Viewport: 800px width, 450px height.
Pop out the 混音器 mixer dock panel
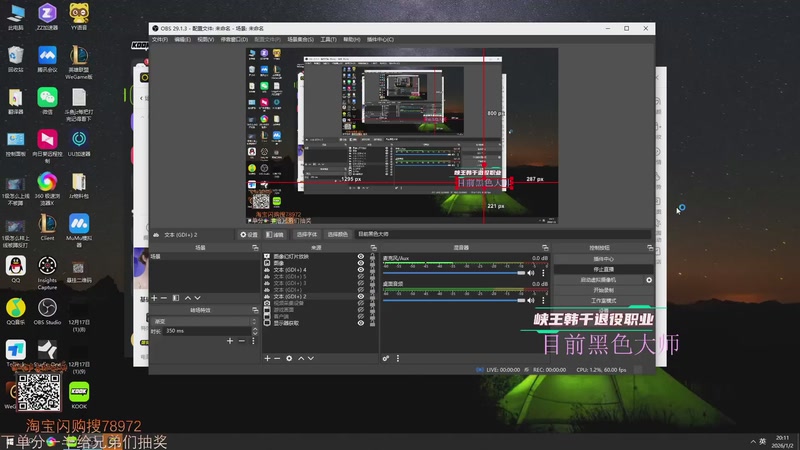[545, 247]
